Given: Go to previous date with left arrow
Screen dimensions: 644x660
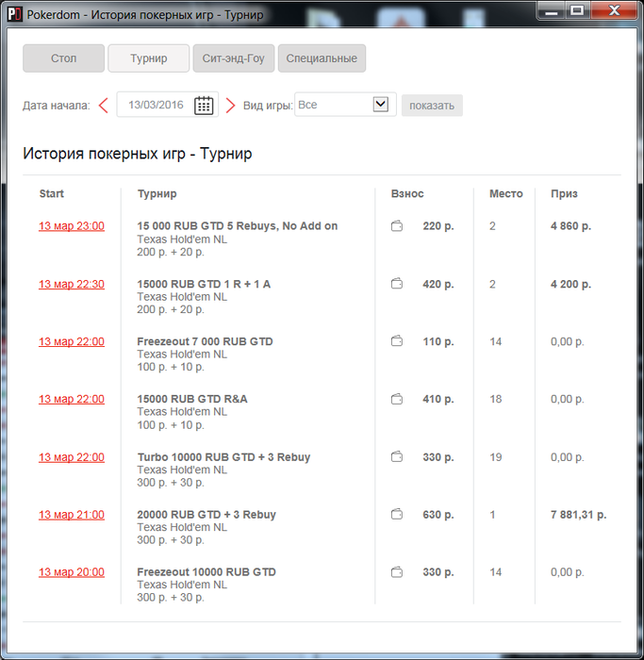Looking at the screenshot, I should coord(104,106).
